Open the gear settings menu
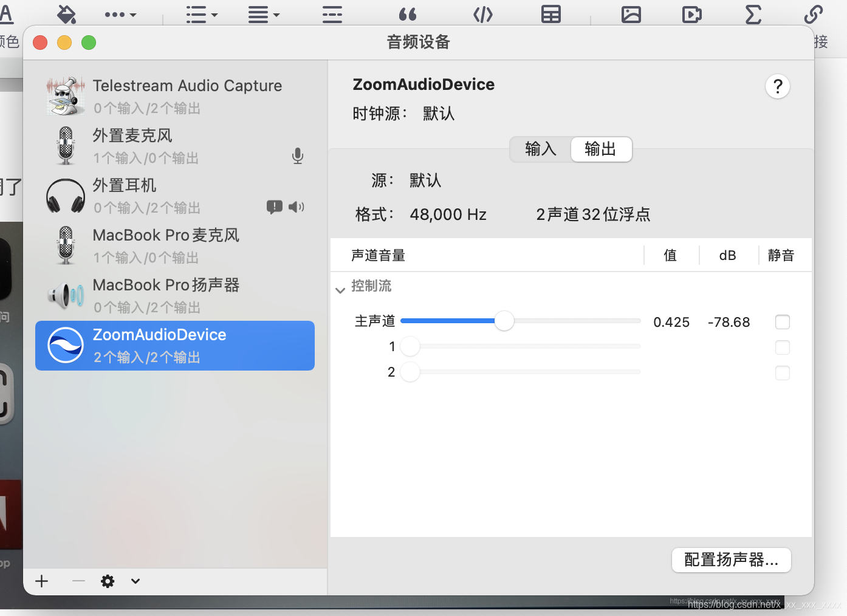 pos(108,581)
